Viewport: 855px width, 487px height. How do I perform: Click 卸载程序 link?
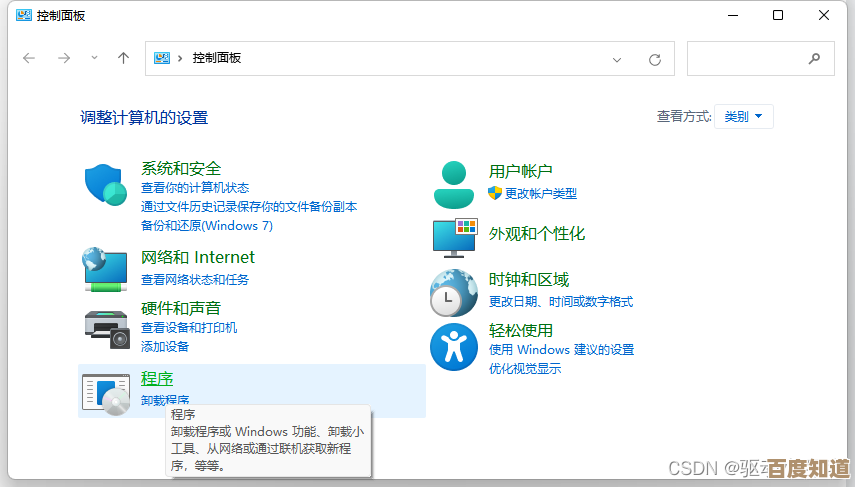pos(165,400)
